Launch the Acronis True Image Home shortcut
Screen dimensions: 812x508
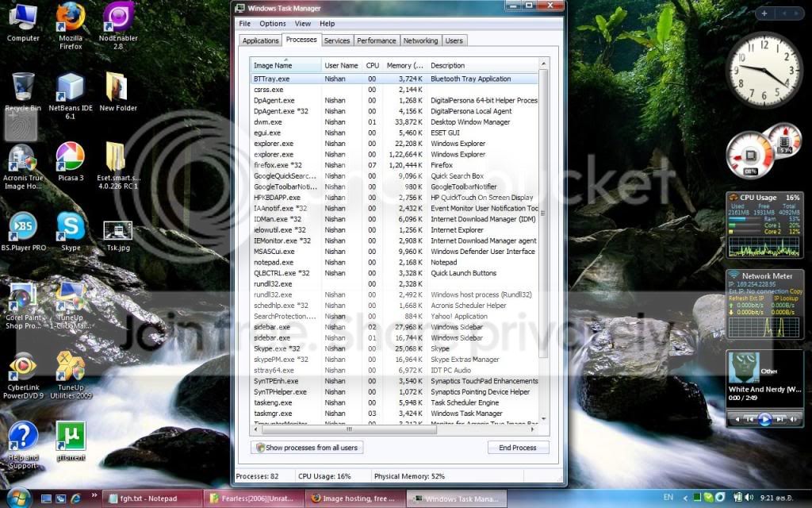click(x=23, y=166)
